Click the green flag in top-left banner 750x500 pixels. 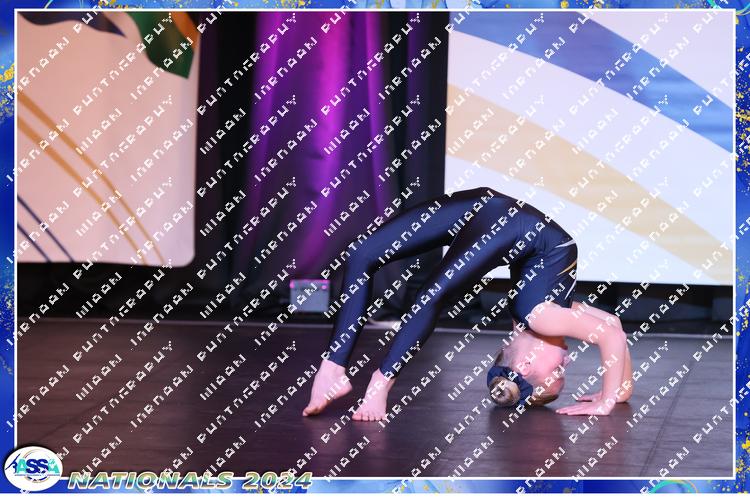(x=160, y=36)
